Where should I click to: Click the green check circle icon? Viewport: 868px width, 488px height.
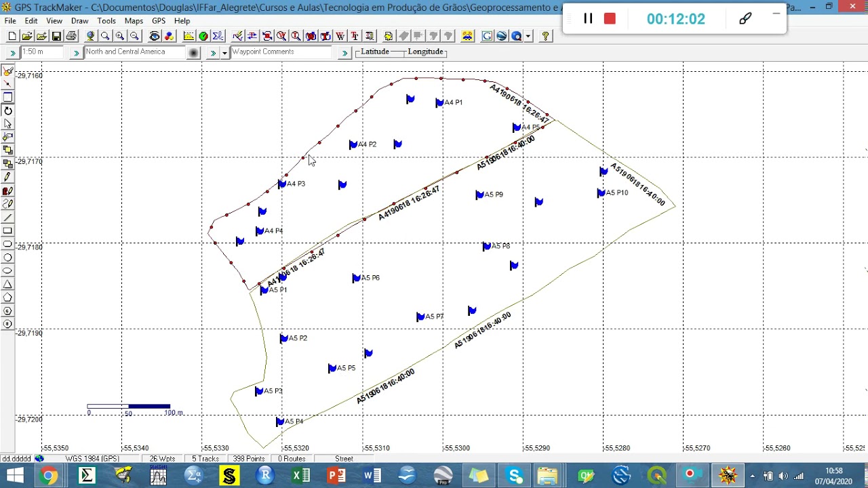(x=203, y=36)
